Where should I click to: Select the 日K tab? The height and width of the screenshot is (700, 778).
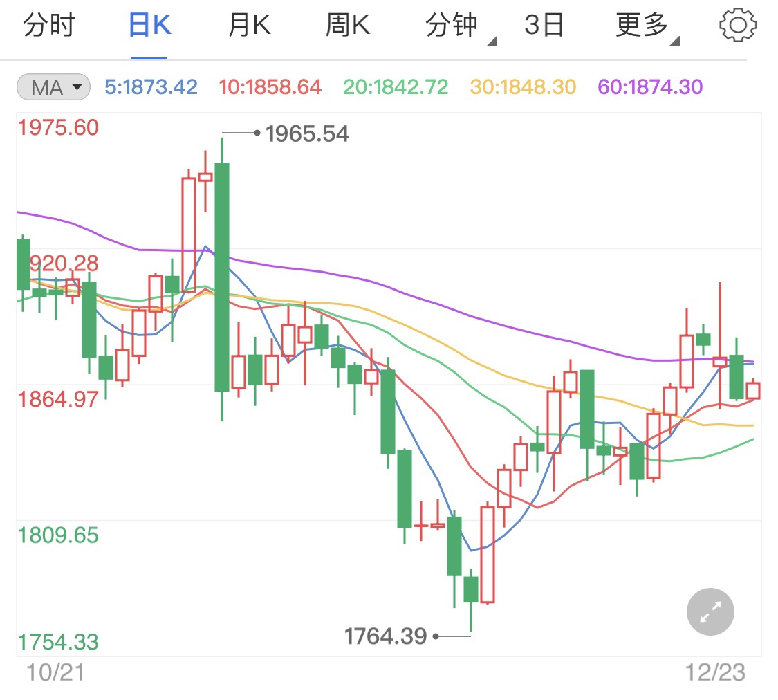pyautogui.click(x=149, y=26)
